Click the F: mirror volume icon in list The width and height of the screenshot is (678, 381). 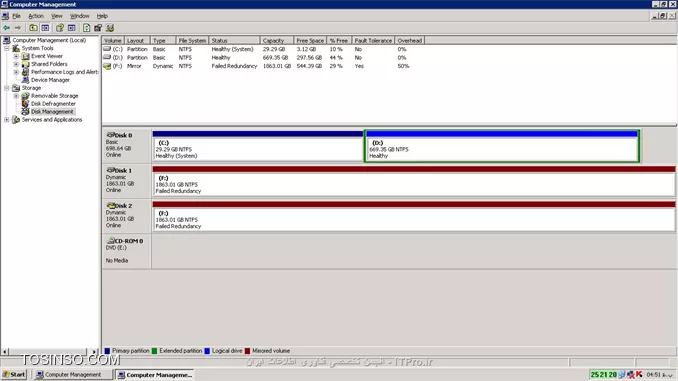pos(107,66)
